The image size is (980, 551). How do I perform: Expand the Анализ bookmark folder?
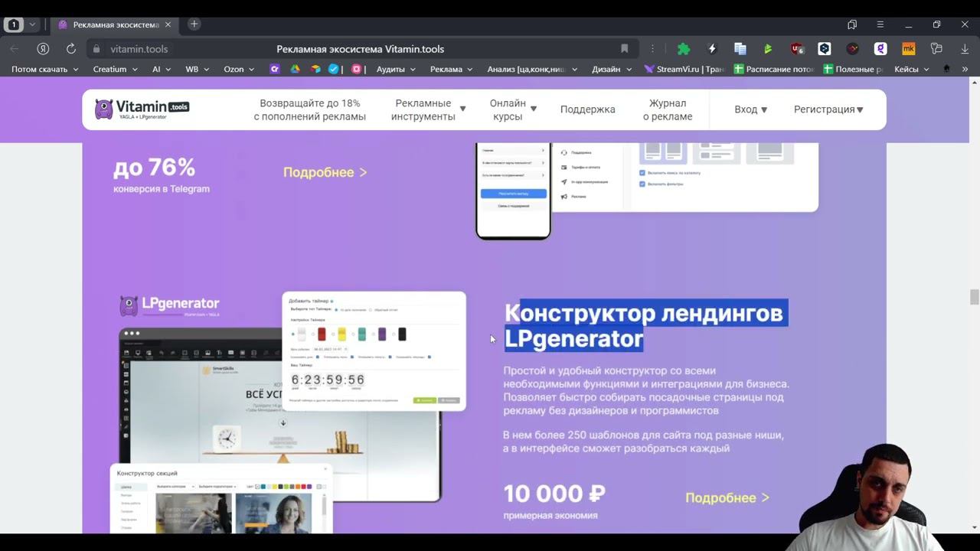[x=533, y=69]
